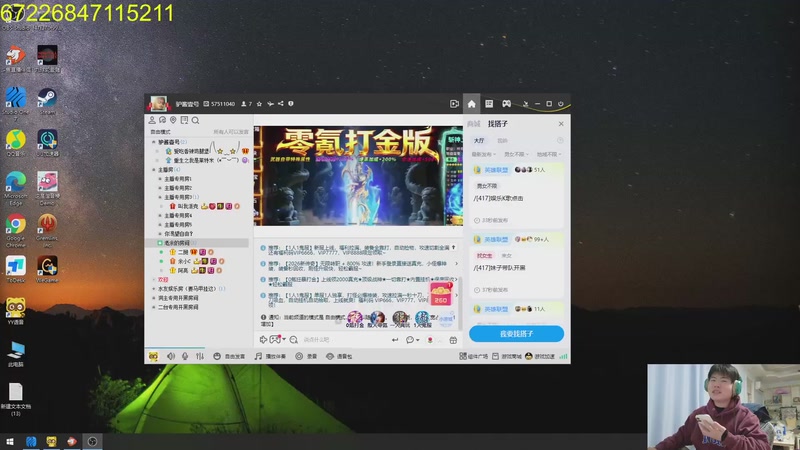Click the chat bubble icon above channel list

click(162, 120)
